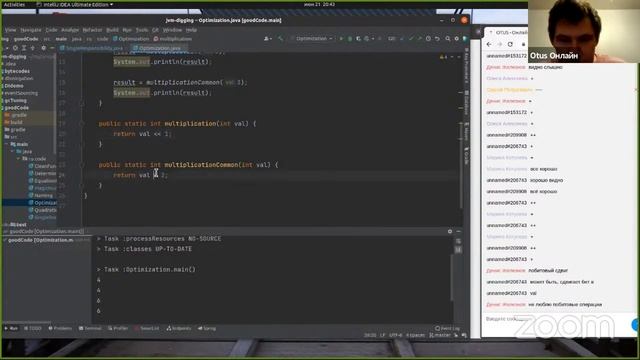Screen dimensions: 640x360
Task: Open IDE settings gear in main toolbar
Action: pos(456,39)
